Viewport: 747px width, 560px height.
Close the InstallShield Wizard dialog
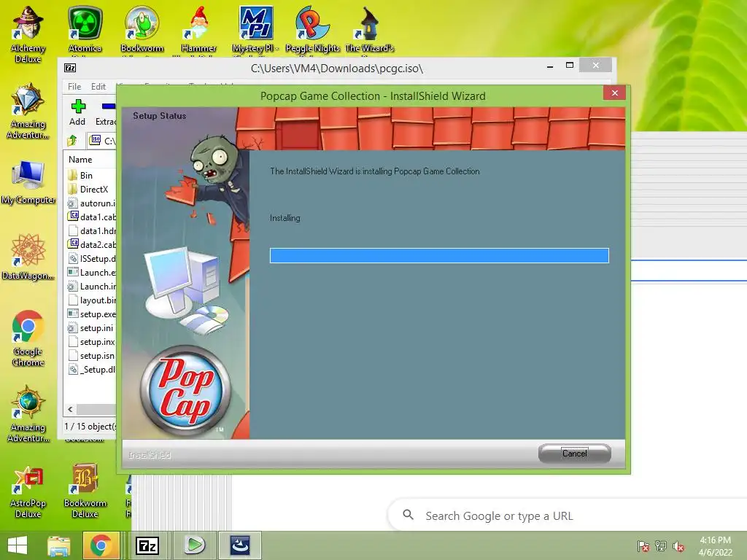point(614,93)
